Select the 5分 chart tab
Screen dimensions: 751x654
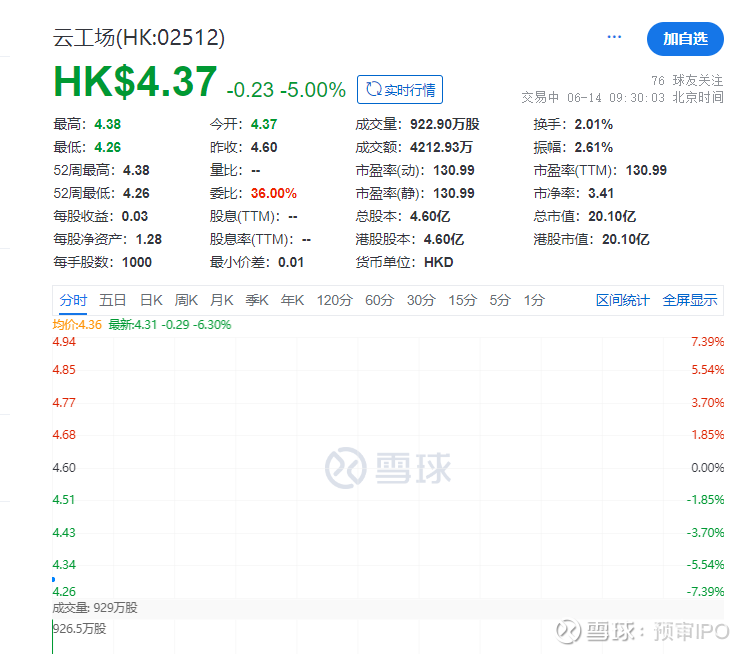click(500, 300)
